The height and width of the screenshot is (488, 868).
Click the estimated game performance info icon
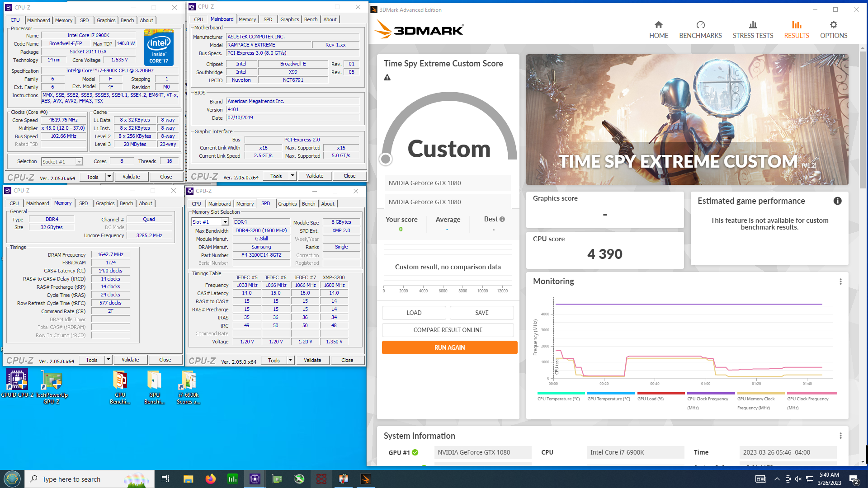(837, 201)
